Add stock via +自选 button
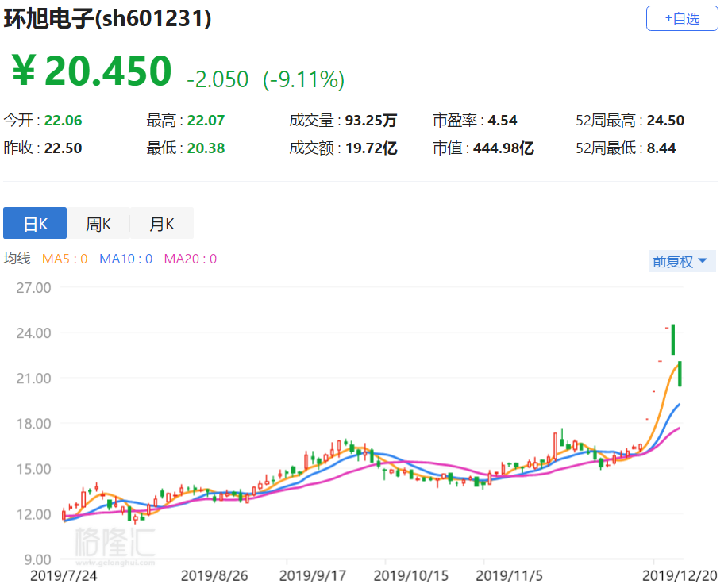This screenshot has height=588, width=728. tap(682, 18)
